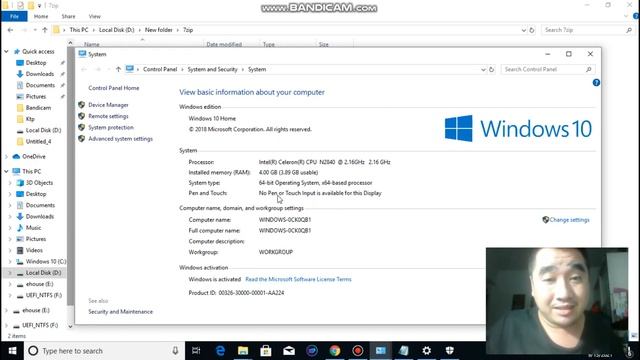Open the Share ribbon tab
Viewport: 640px width, 360px height.
(68, 16)
